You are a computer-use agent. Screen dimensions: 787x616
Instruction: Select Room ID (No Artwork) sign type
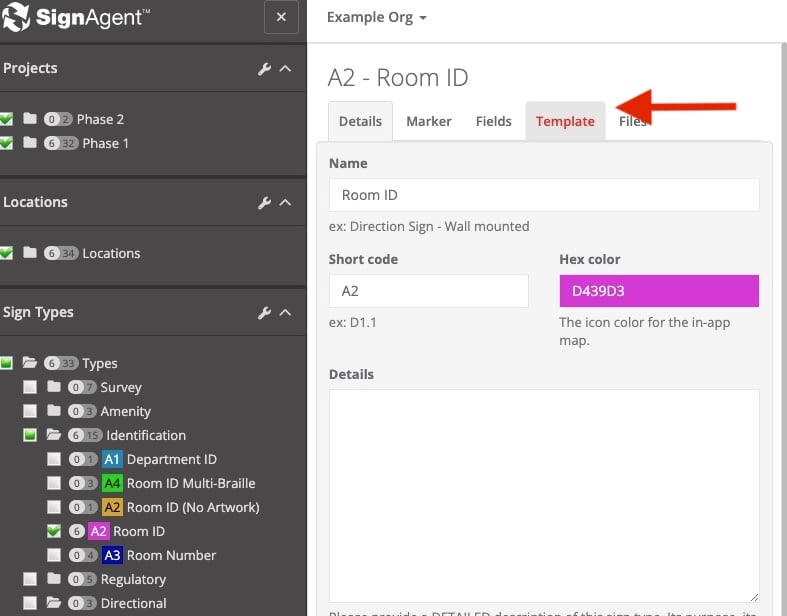[192, 507]
